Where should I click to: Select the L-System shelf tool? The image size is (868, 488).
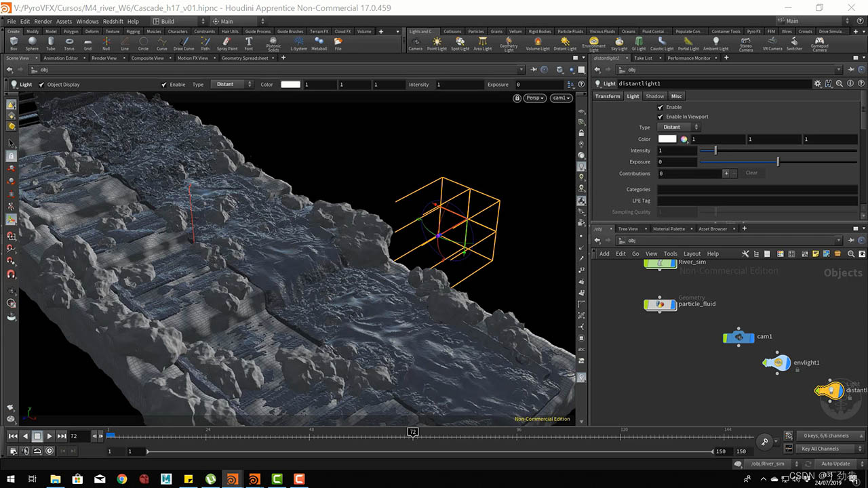(298, 44)
